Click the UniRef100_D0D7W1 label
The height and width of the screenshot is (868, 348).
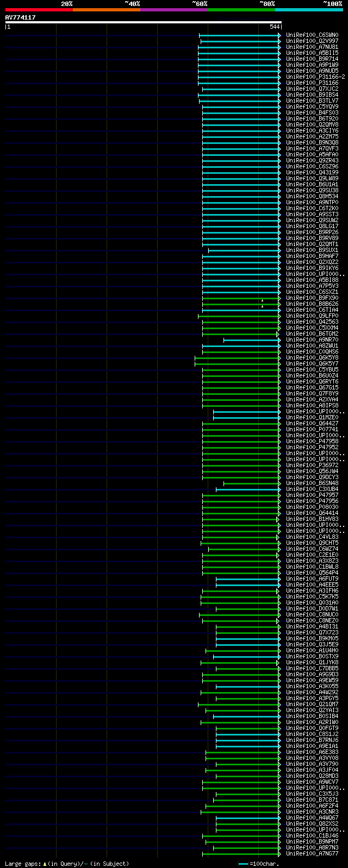[312, 609]
